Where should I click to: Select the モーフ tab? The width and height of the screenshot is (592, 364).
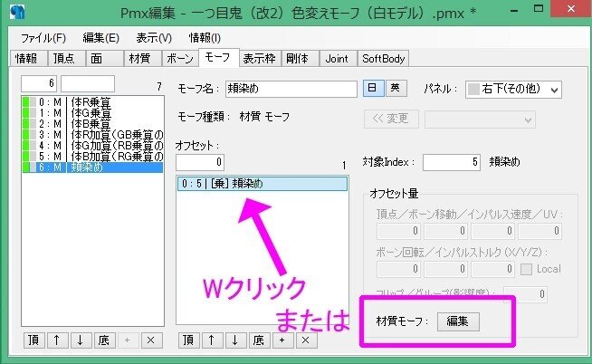[218, 57]
